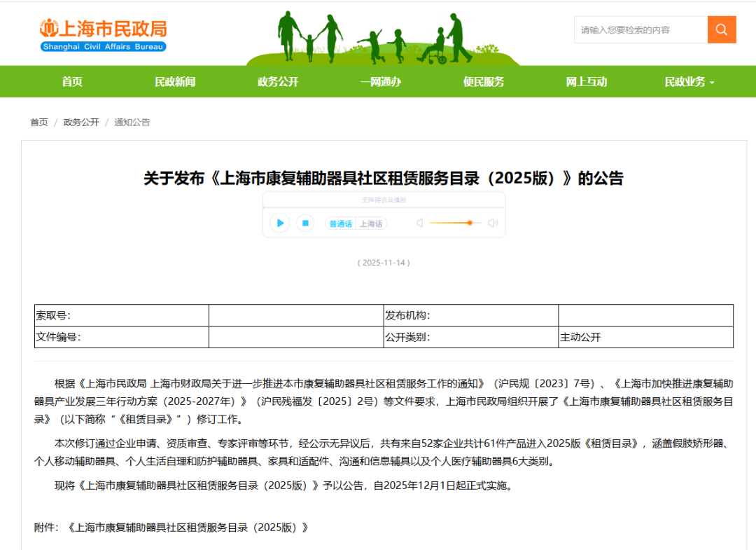Click the 通知公告 breadcrumb link

[x=132, y=123]
